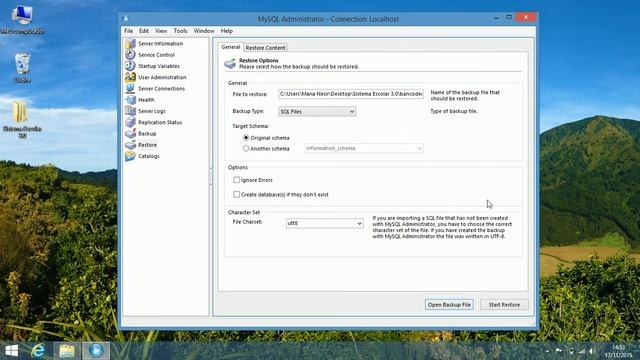Select the Original schema radio button

point(246,138)
